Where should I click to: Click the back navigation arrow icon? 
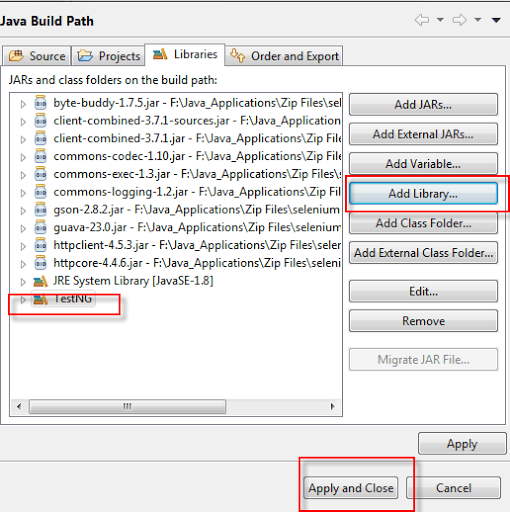click(x=422, y=20)
